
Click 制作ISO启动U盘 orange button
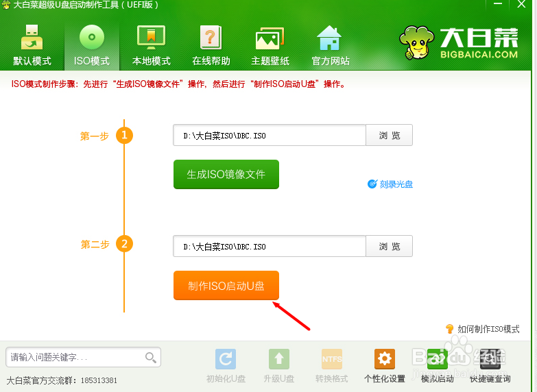coord(226,286)
